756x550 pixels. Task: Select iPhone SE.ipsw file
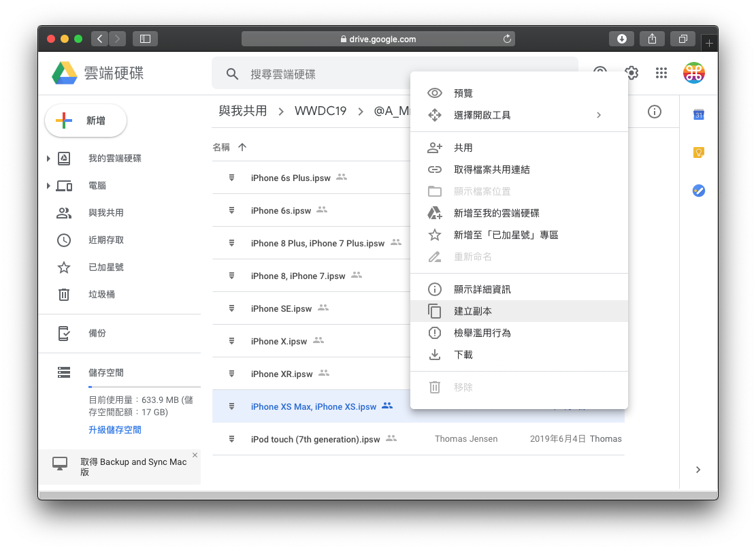click(311, 309)
